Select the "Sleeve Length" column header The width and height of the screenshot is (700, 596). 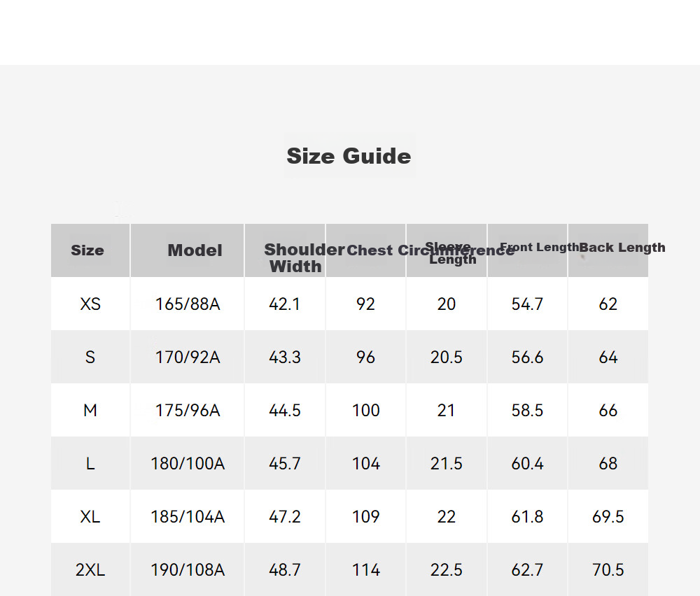click(x=451, y=253)
